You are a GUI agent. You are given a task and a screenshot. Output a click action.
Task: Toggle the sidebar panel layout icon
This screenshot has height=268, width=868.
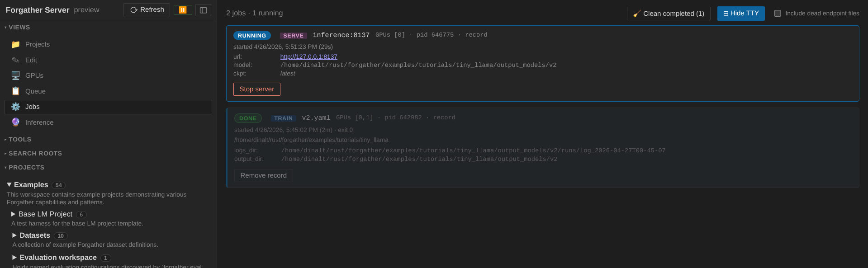[204, 10]
